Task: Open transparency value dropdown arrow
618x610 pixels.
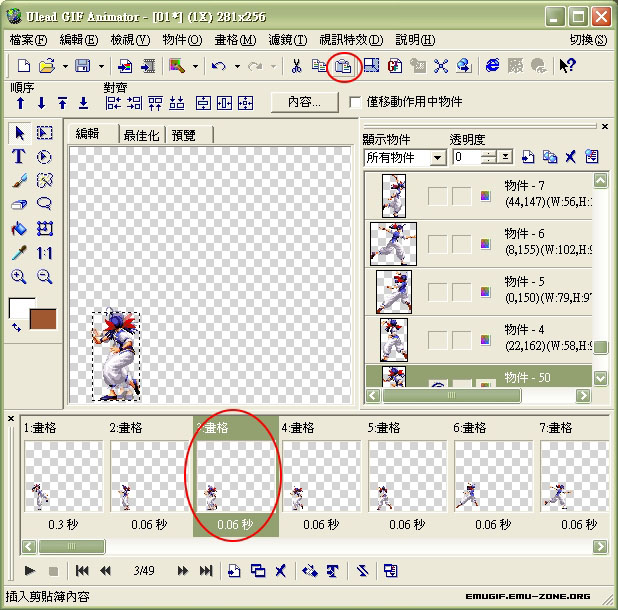Action: click(505, 157)
